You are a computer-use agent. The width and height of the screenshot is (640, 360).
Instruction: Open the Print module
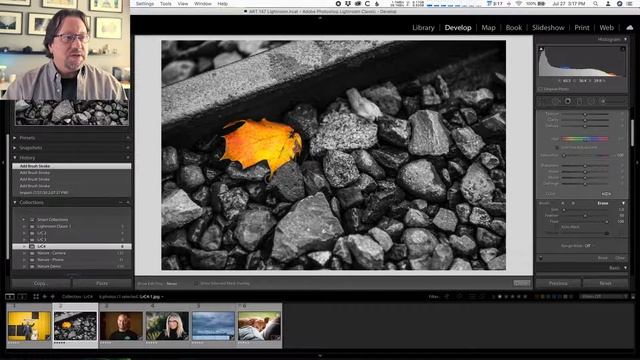(582, 28)
